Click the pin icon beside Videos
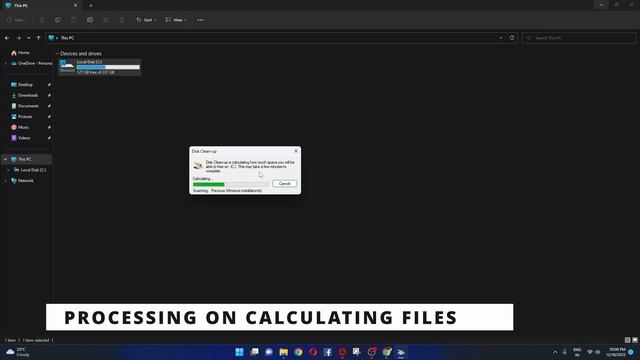640x360 pixels. (x=49, y=138)
